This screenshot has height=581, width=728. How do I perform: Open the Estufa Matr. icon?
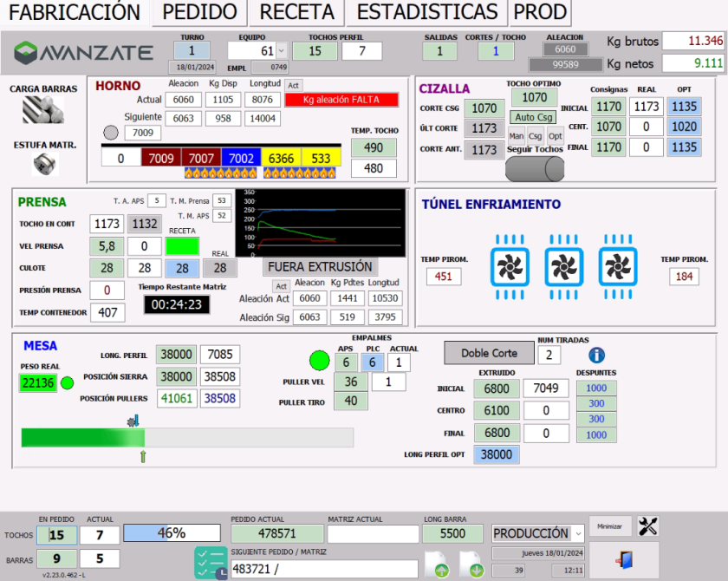pos(45,164)
